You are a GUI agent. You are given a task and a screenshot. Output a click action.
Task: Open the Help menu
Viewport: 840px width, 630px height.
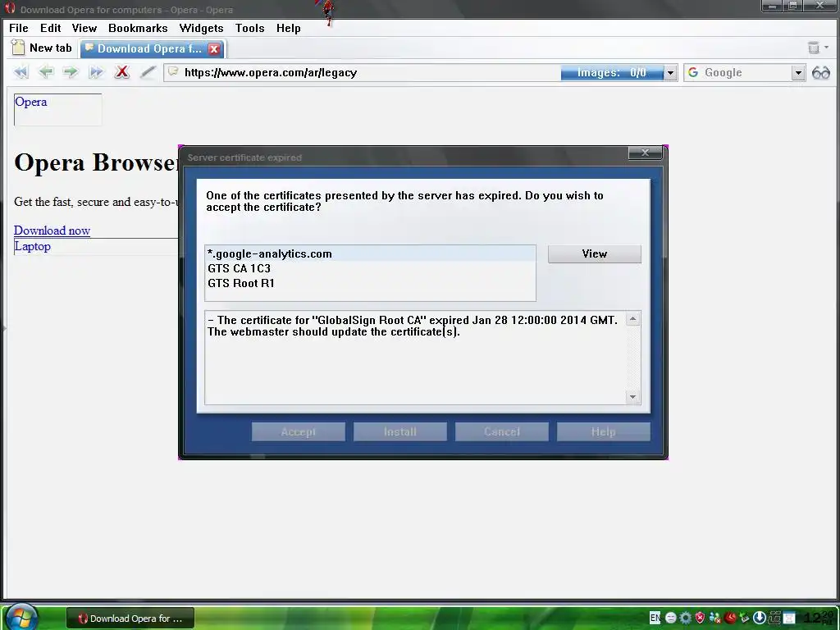[x=288, y=28]
